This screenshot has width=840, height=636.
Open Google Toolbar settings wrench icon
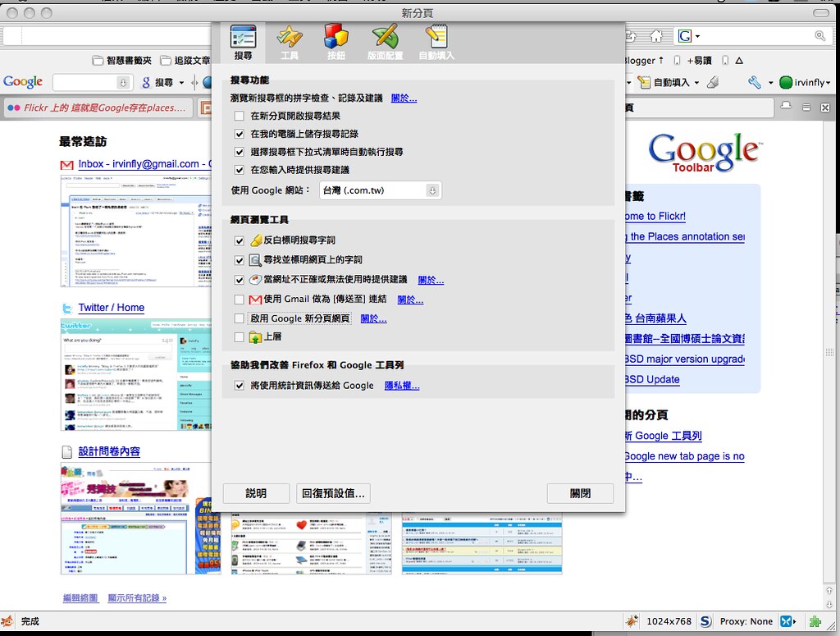pyautogui.click(x=754, y=83)
